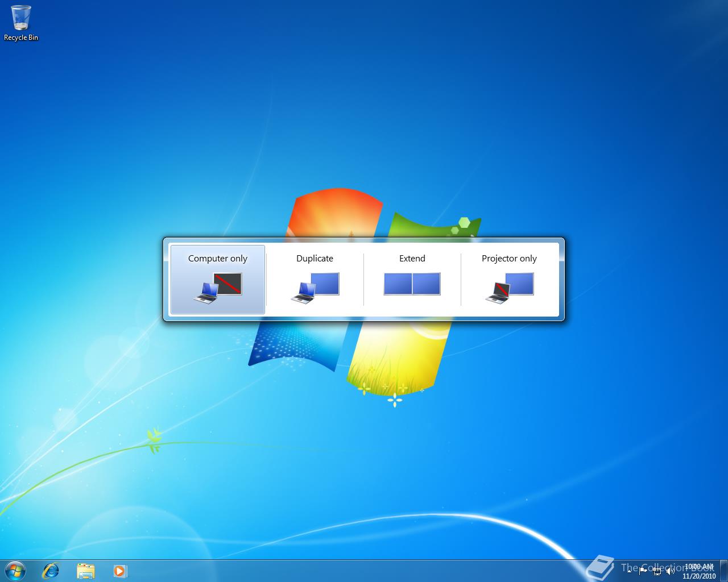Select the Extend display option
The width and height of the screenshot is (728, 582).
pyautogui.click(x=412, y=279)
